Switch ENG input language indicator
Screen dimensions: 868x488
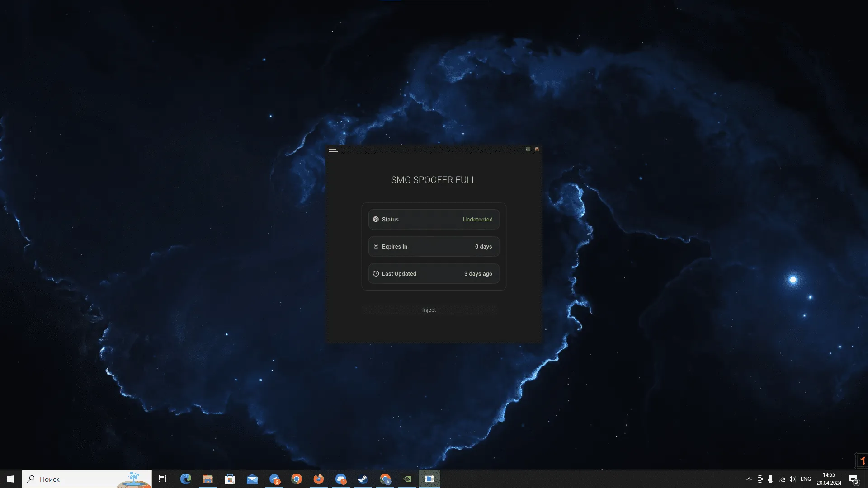[x=806, y=479]
